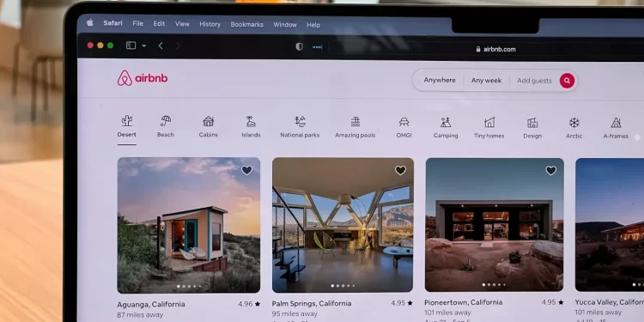This screenshot has height=322, width=644.
Task: Open the Window menu
Action: pyautogui.click(x=285, y=25)
